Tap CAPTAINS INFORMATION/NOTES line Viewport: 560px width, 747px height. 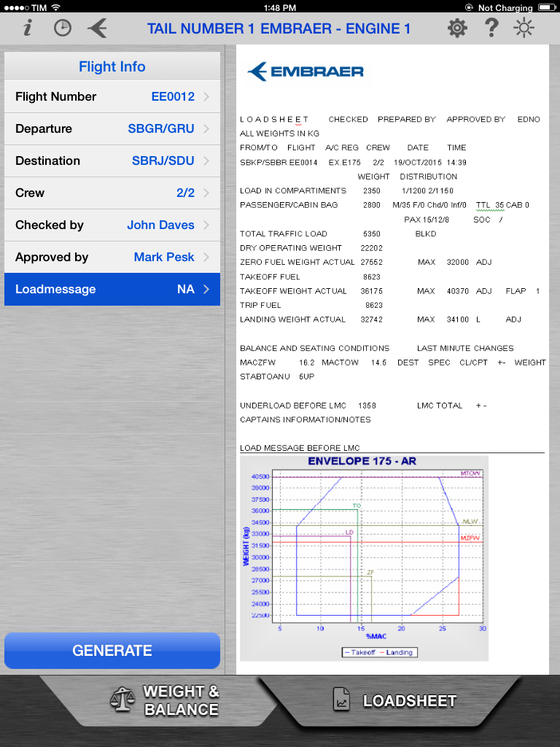tap(306, 419)
